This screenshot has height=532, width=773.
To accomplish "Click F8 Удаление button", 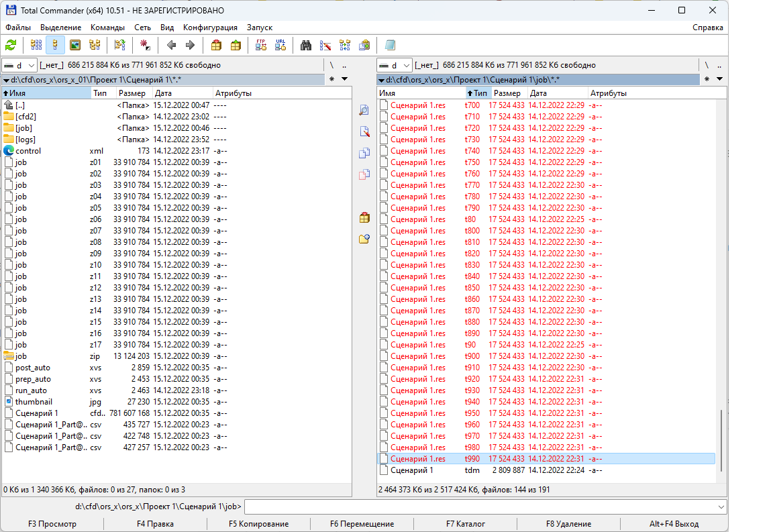I will tap(568, 524).
